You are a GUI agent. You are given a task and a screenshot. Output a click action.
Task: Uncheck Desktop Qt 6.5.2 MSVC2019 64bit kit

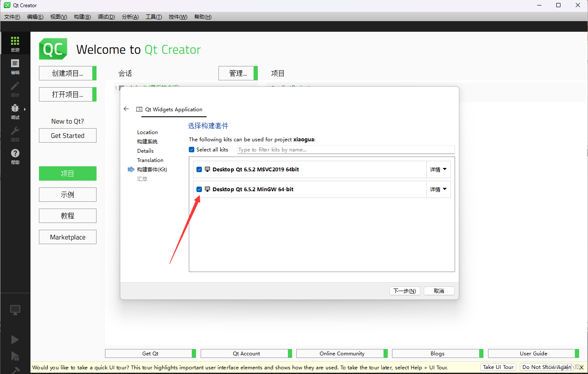(x=199, y=169)
